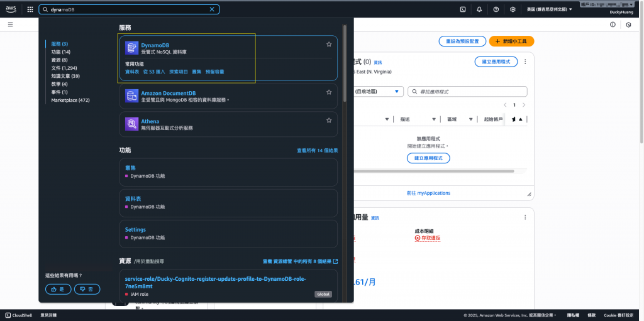This screenshot has width=644, height=321.
Task: Open the notifications bell
Action: (479, 9)
